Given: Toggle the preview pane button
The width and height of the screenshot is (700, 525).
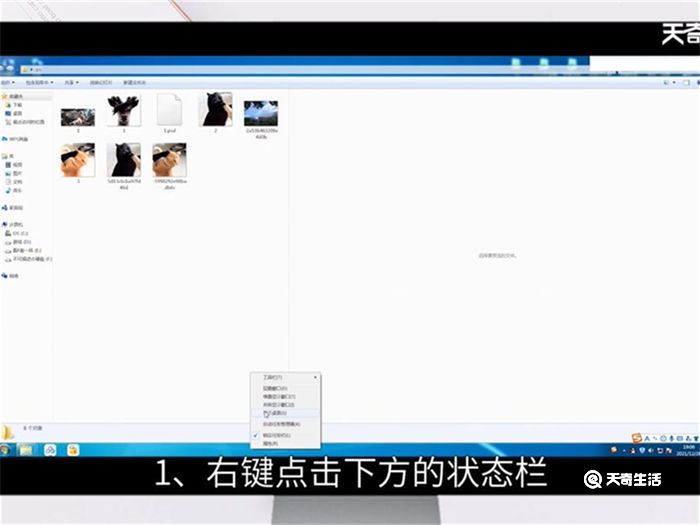Looking at the screenshot, I should 687,83.
